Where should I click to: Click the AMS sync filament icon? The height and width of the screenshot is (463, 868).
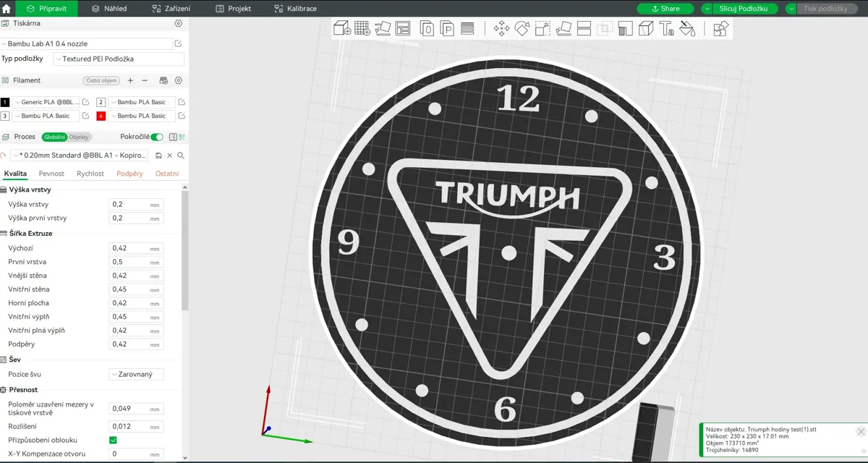(163, 80)
